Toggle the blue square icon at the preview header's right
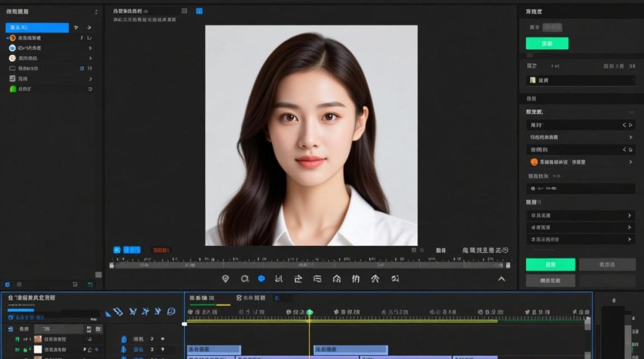Image resolution: width=644 pixels, height=359 pixels. [x=199, y=11]
